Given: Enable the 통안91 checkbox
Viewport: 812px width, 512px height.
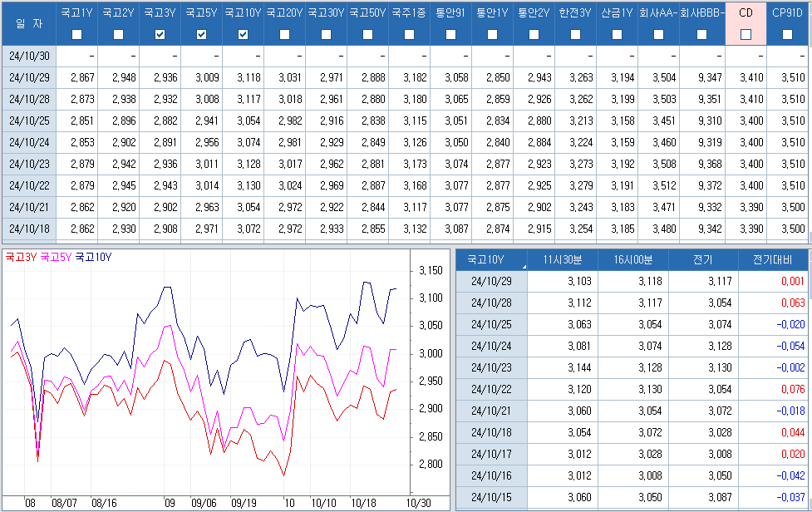Looking at the screenshot, I should pyautogui.click(x=450, y=34).
